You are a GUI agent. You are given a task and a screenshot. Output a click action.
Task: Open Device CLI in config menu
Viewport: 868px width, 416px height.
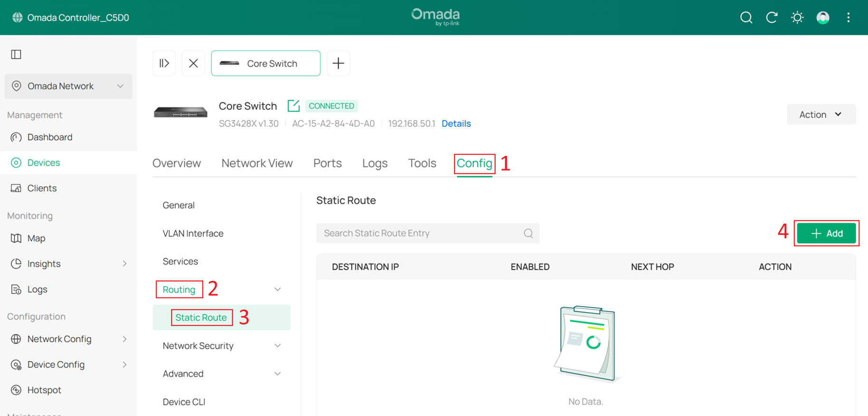(184, 402)
